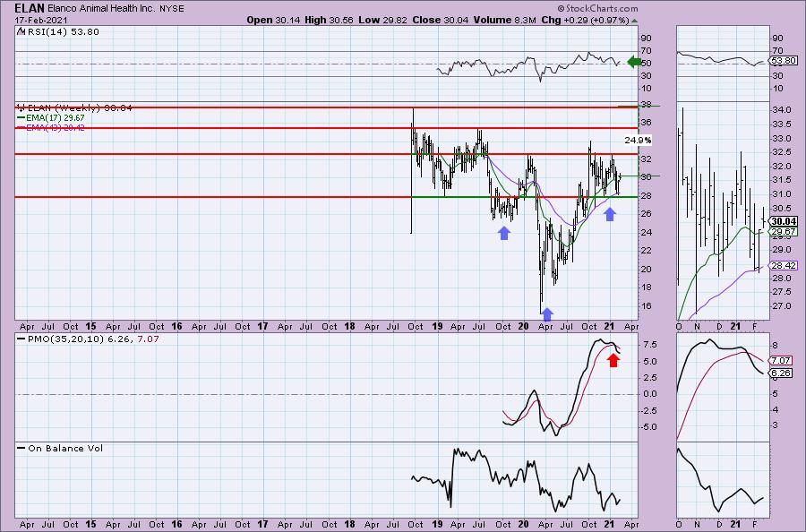The width and height of the screenshot is (806, 532).
Task: Click the 38 price axis label
Action: click(x=646, y=105)
